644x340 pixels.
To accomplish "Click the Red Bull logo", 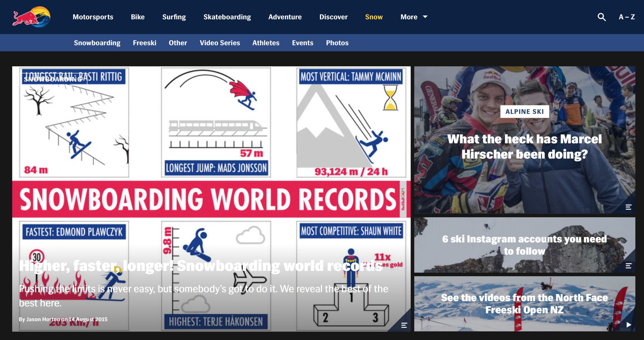I will (x=31, y=17).
